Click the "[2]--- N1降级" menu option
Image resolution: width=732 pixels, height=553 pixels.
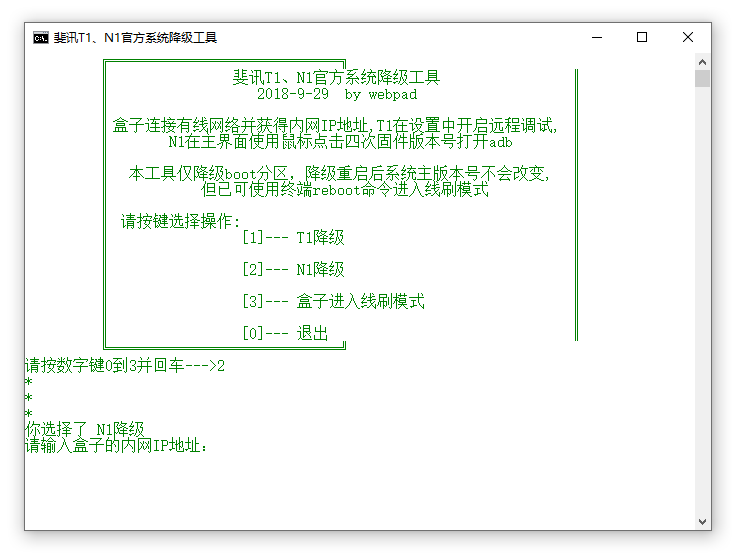[x=293, y=269]
